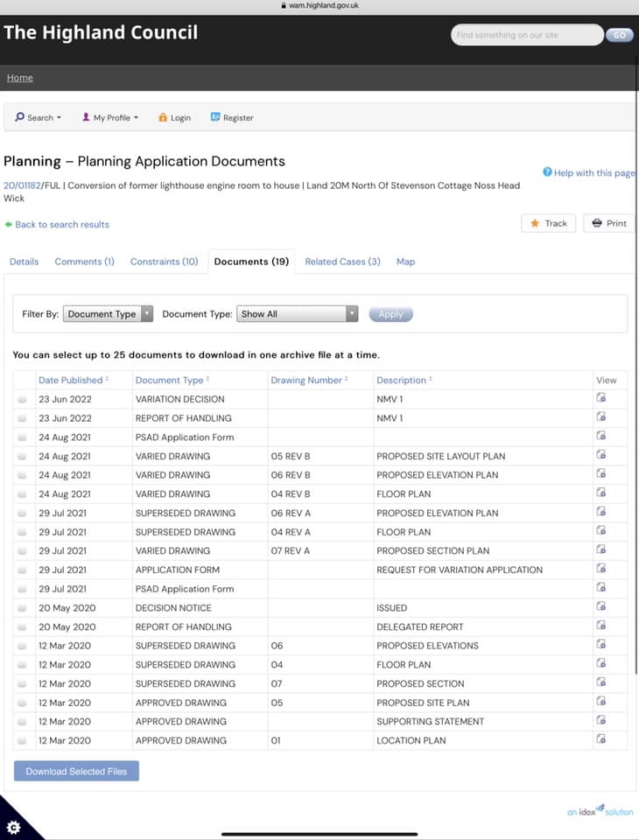View PROPOSED ELEVATIONS drawing 06 document

601,645
